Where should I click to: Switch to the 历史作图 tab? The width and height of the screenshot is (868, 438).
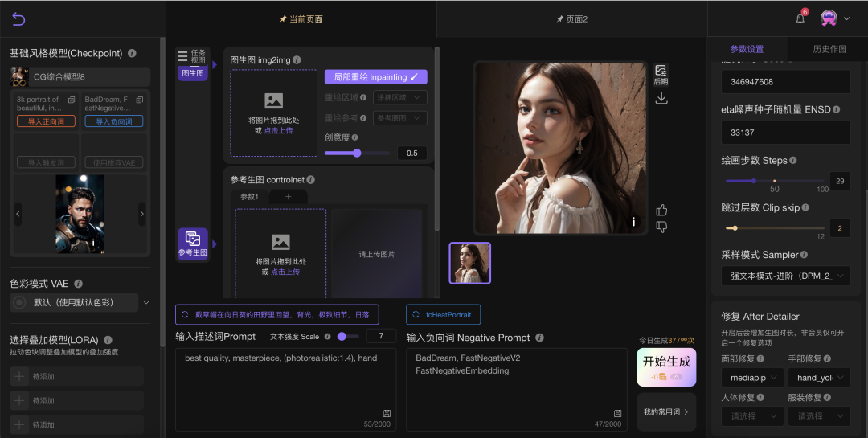[829, 49]
